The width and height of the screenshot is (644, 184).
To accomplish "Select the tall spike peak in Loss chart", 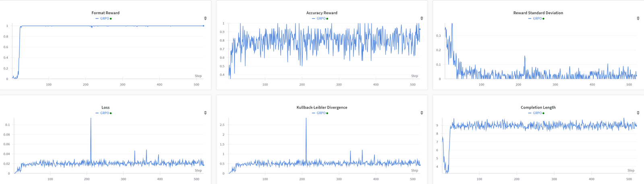I will click(x=91, y=119).
